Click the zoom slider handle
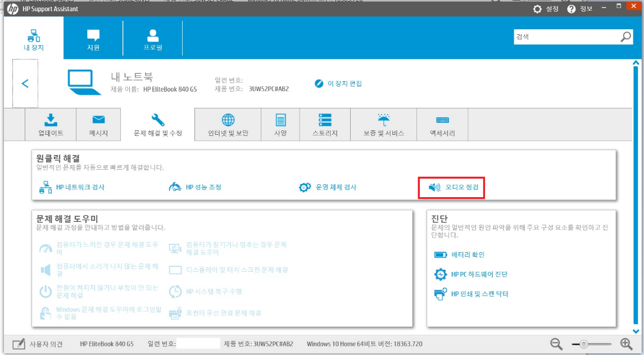The width and height of the screenshot is (644, 355). tap(583, 344)
